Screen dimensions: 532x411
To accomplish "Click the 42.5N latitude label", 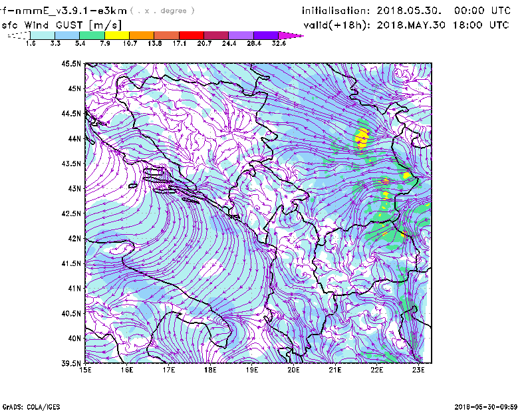I will pos(71,213).
